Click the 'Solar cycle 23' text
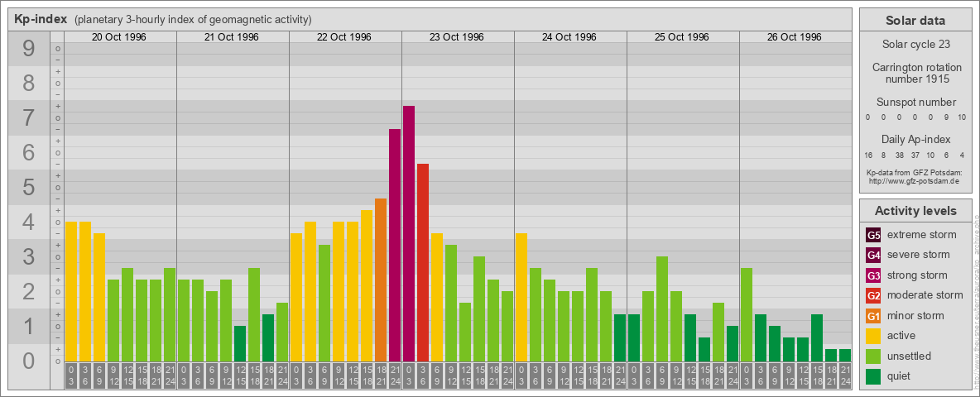980x397 pixels. click(915, 45)
